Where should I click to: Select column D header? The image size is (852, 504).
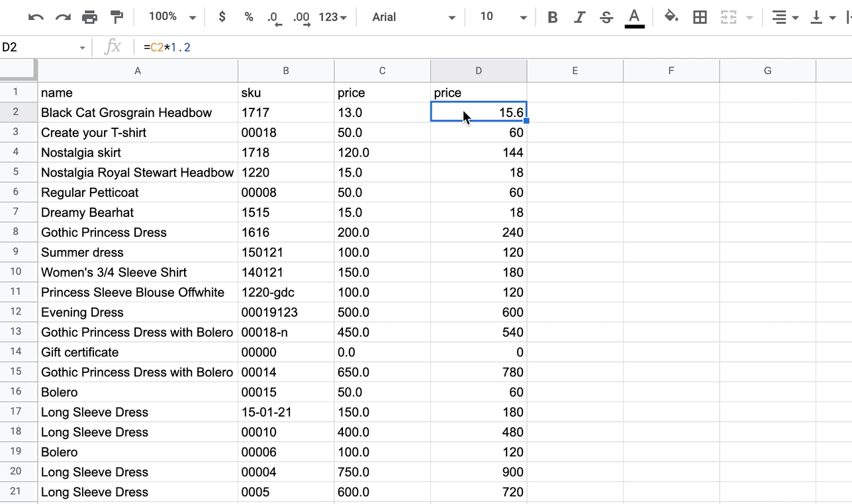[x=479, y=71]
